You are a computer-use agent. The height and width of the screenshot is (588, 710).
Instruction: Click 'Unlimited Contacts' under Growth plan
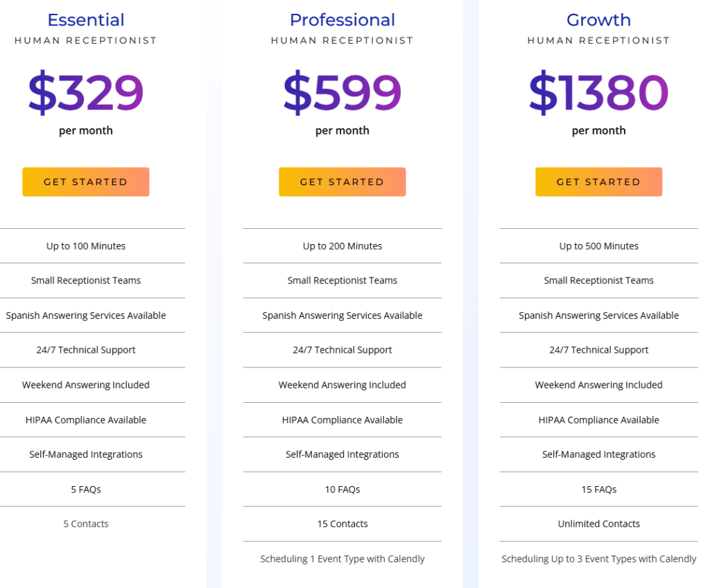598,524
